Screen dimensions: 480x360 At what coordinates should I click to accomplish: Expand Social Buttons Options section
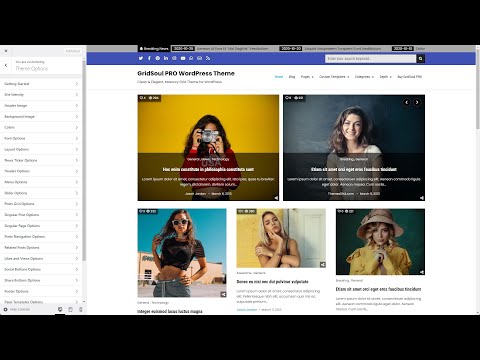(41, 269)
